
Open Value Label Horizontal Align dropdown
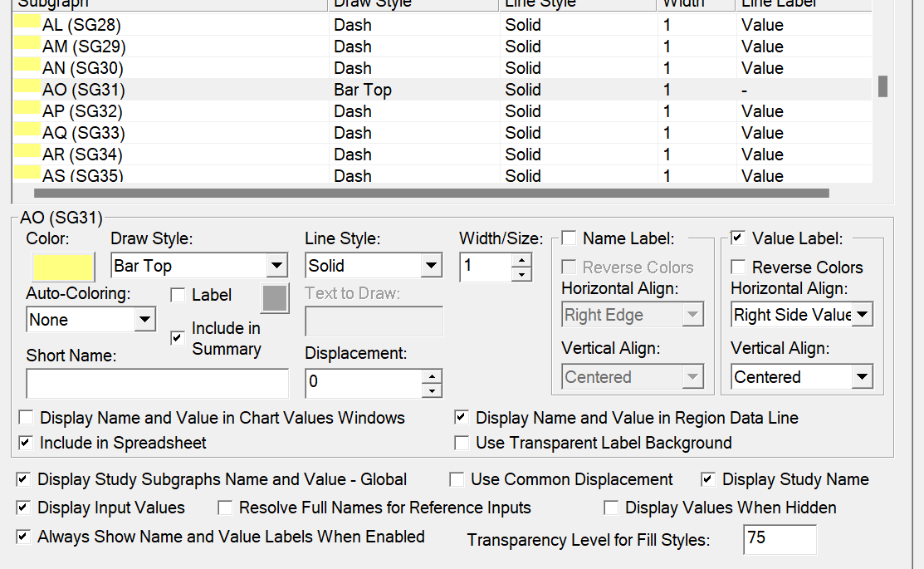[x=863, y=315]
